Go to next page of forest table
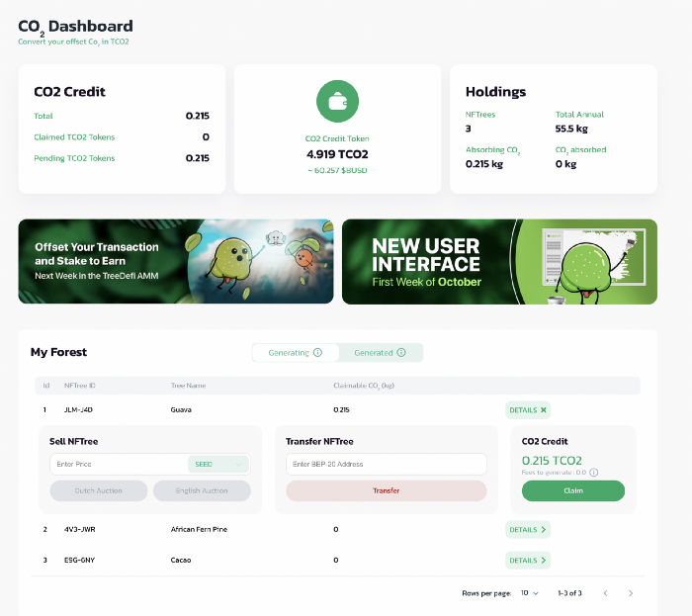The image size is (692, 616). [x=631, y=593]
